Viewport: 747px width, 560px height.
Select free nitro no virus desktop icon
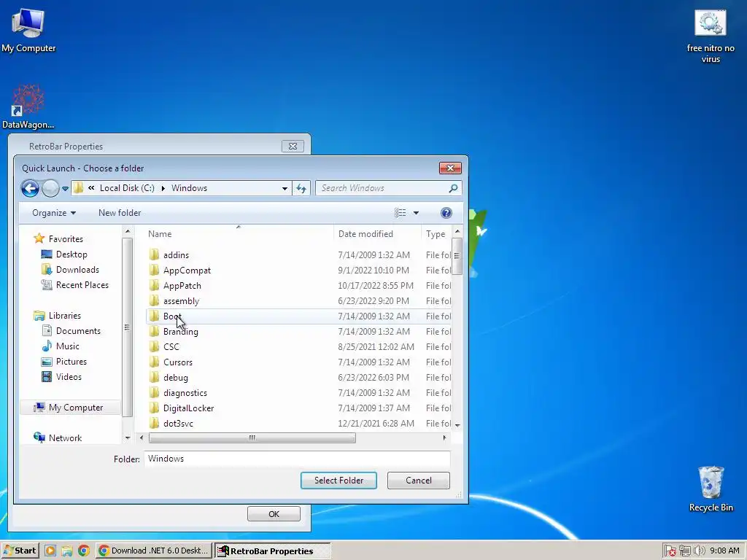[711, 37]
